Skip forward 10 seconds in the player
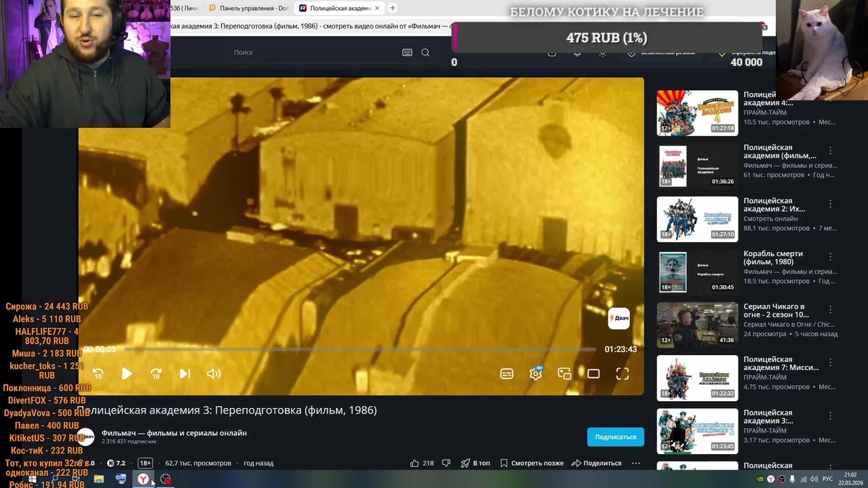 (156, 373)
